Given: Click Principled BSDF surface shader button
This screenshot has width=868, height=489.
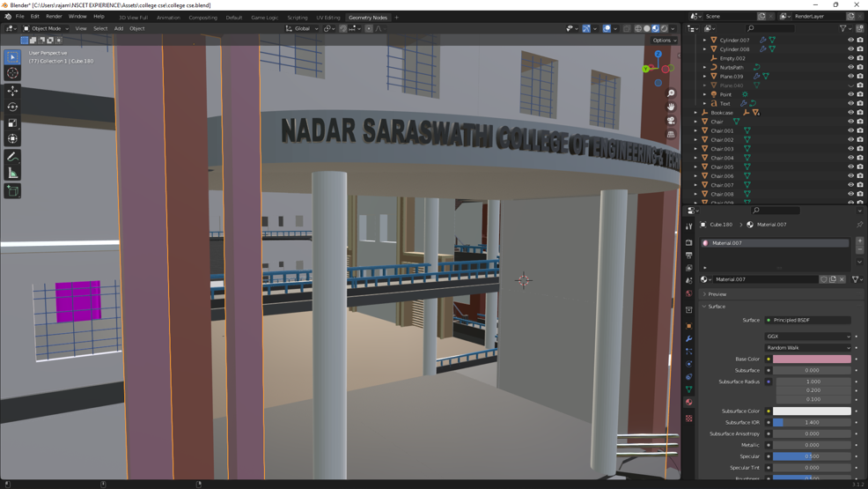Looking at the screenshot, I should pyautogui.click(x=808, y=320).
